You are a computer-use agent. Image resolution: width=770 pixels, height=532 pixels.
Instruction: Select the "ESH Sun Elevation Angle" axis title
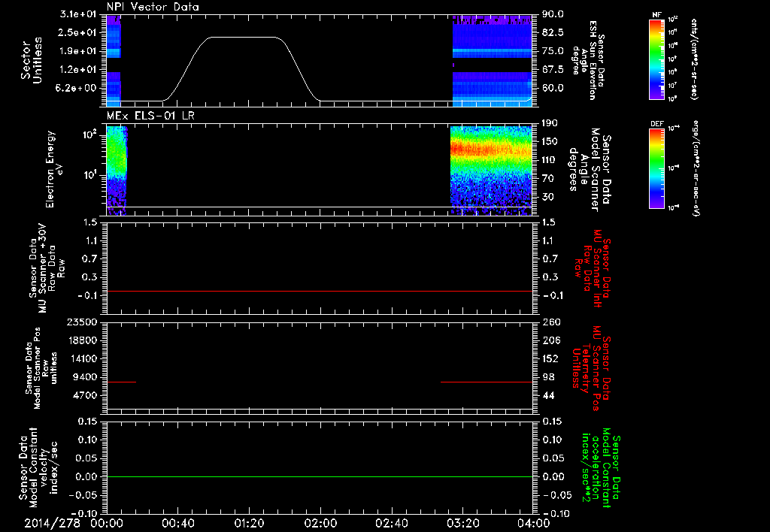coord(589,60)
